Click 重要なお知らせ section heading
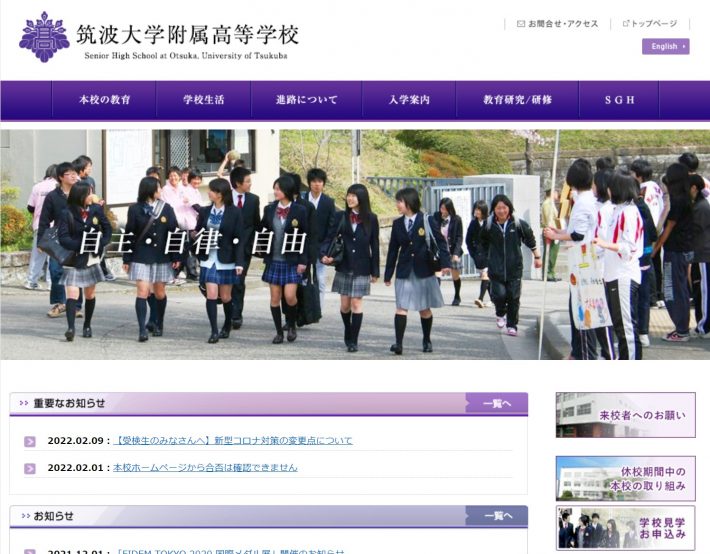 69,403
